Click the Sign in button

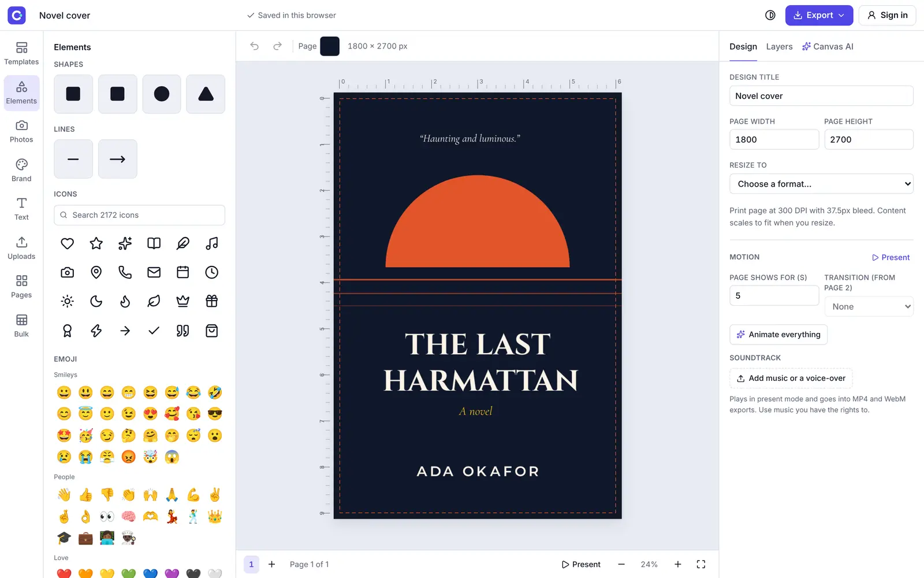[x=888, y=16]
